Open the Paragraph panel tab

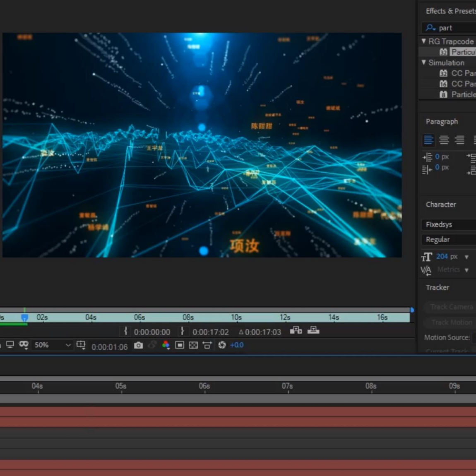pos(442,122)
